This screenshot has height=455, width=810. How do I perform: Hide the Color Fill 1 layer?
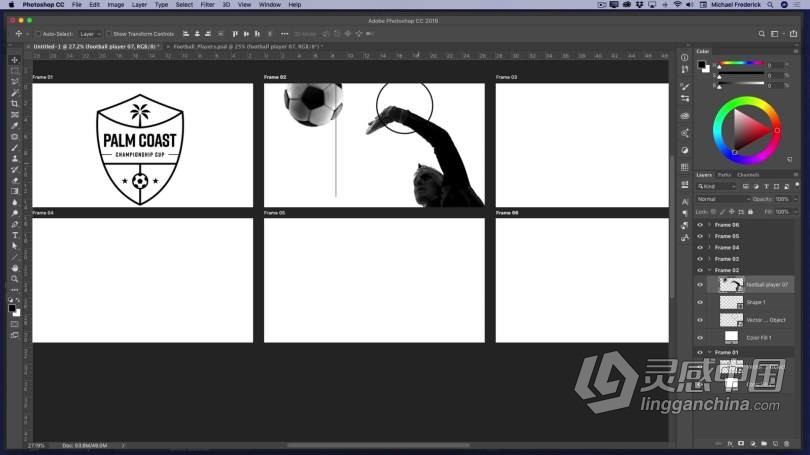coord(700,338)
